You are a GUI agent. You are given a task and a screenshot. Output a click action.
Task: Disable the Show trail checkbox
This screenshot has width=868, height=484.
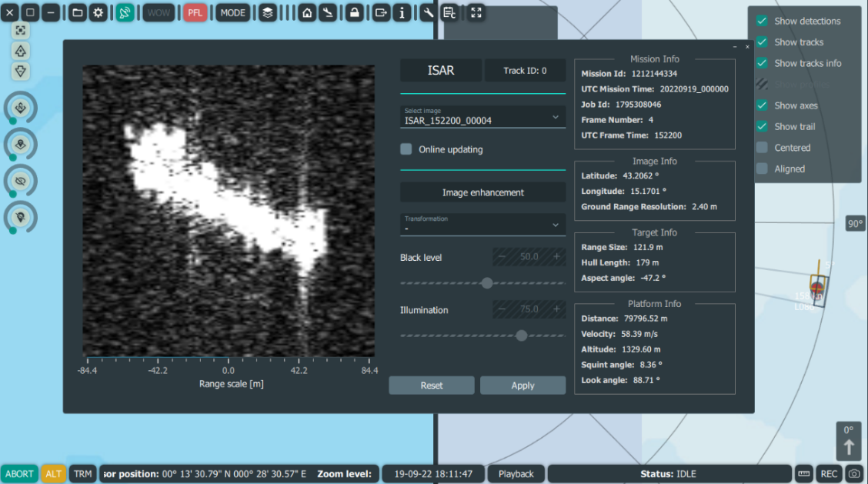762,126
